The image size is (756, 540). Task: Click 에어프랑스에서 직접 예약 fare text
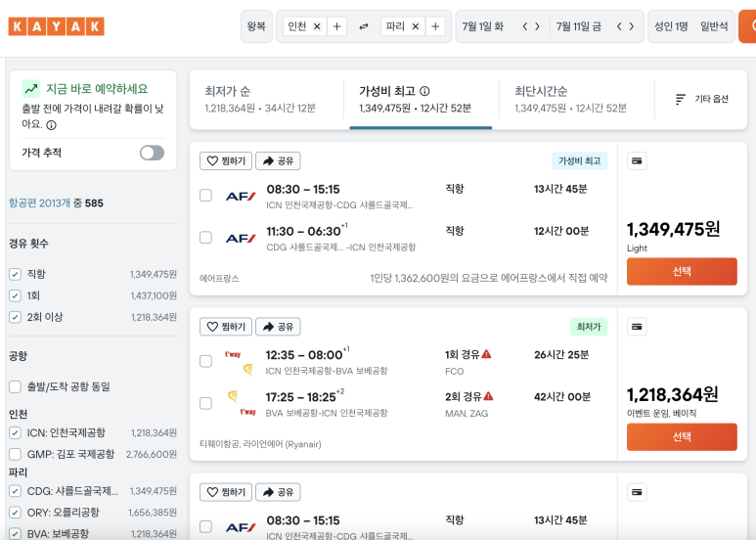[x=488, y=278]
